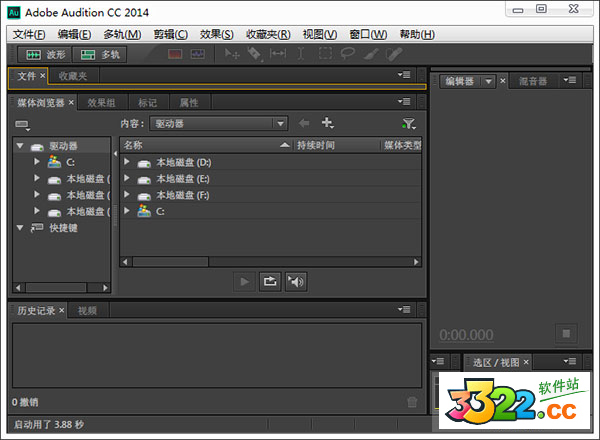
Task: Open the drive shortcut icon menu
Action: click(23, 125)
